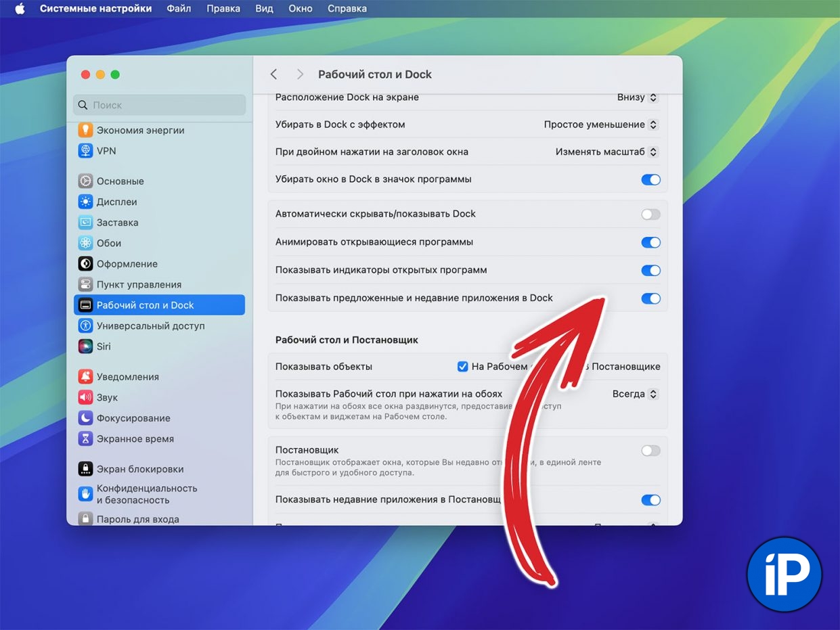Click the Основные label in the sidebar
The image size is (840, 630).
click(120, 181)
